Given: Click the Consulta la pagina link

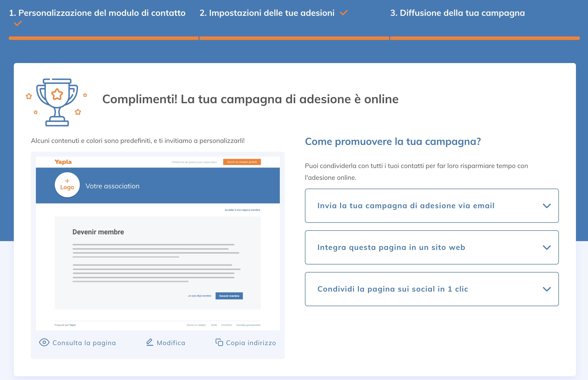Looking at the screenshot, I should click(x=84, y=343).
